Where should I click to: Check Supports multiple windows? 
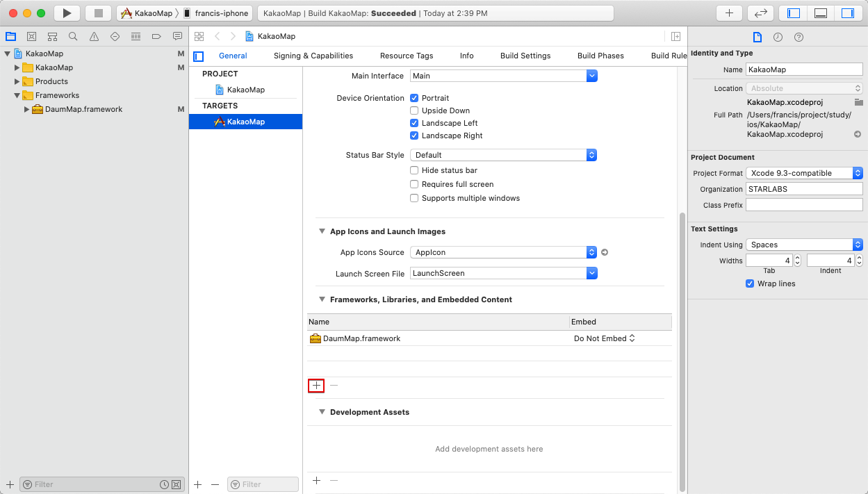point(414,198)
